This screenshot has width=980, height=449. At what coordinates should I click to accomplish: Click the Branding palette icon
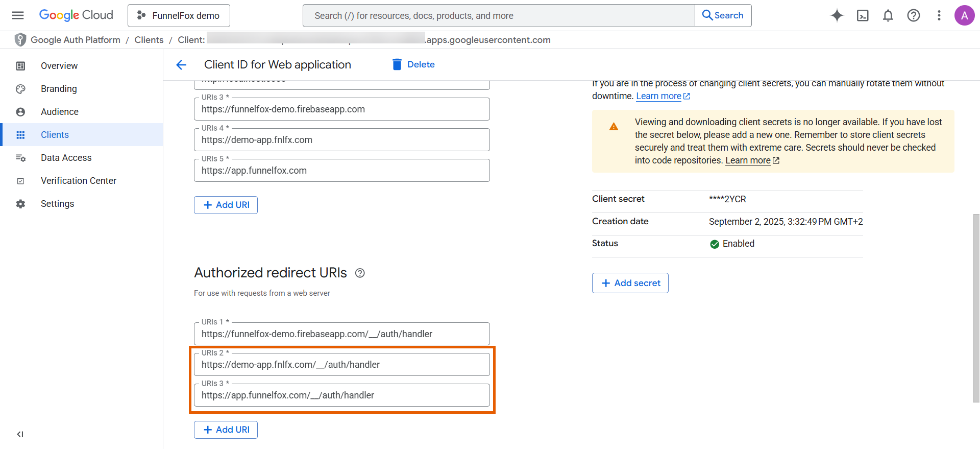(20, 89)
